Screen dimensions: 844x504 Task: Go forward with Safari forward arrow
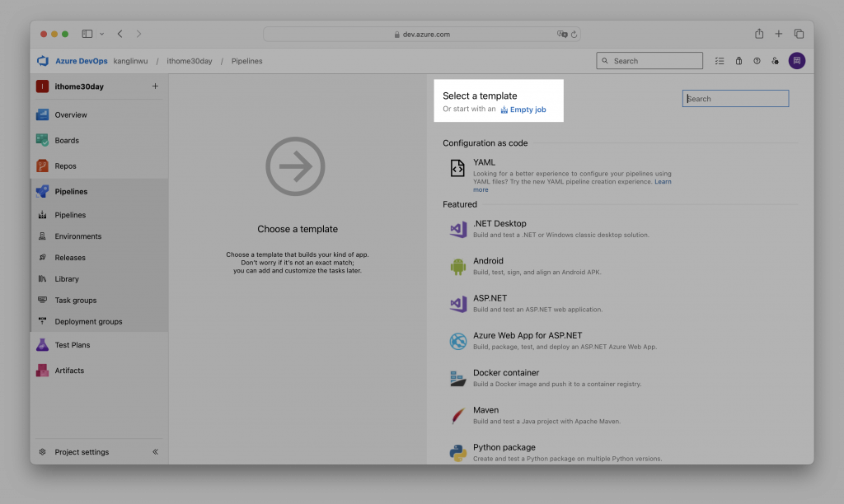[x=138, y=34]
